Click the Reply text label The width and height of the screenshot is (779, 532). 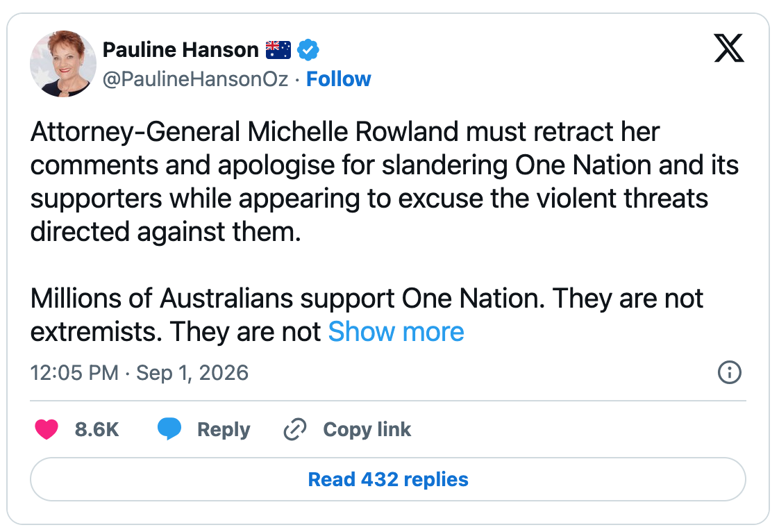click(x=224, y=430)
